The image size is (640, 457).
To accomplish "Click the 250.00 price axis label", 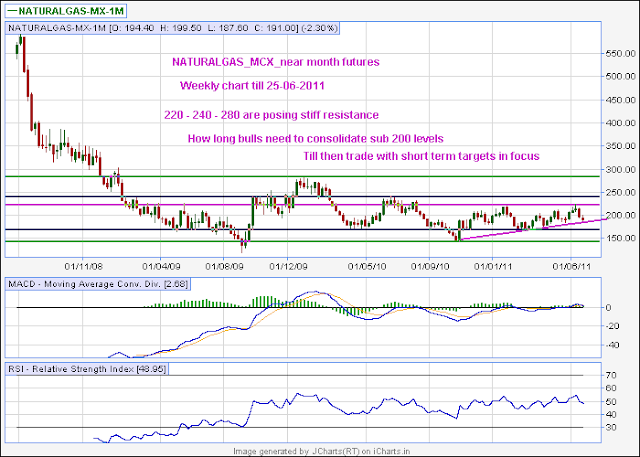I will click(x=621, y=192).
